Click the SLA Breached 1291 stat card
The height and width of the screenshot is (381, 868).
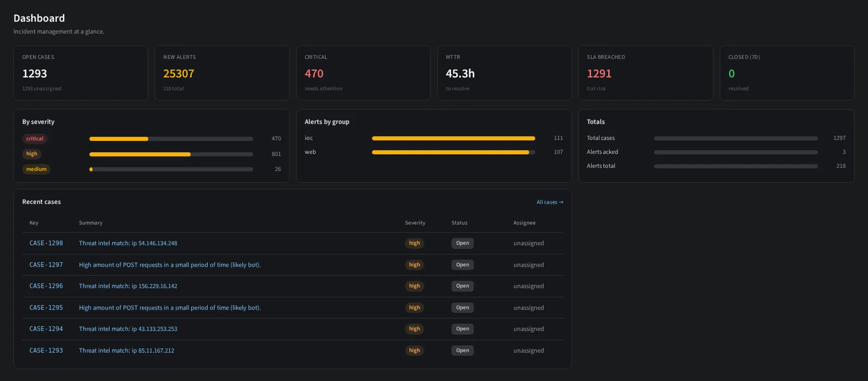point(646,73)
